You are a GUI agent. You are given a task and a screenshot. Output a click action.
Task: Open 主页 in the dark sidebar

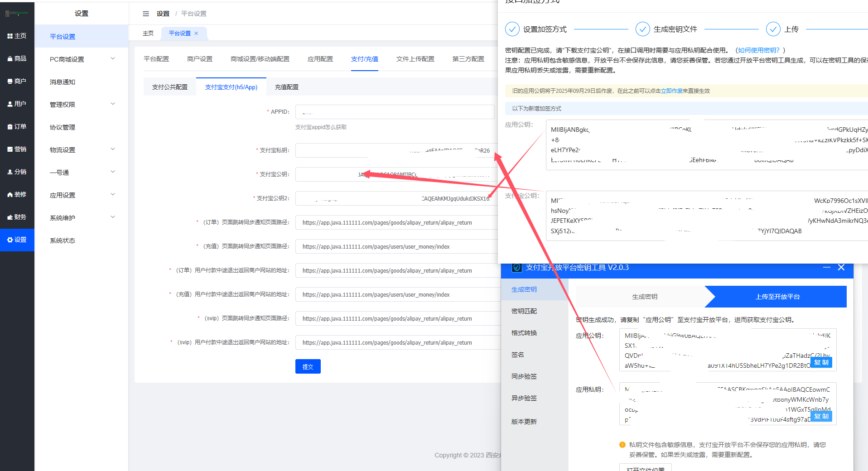17,36
